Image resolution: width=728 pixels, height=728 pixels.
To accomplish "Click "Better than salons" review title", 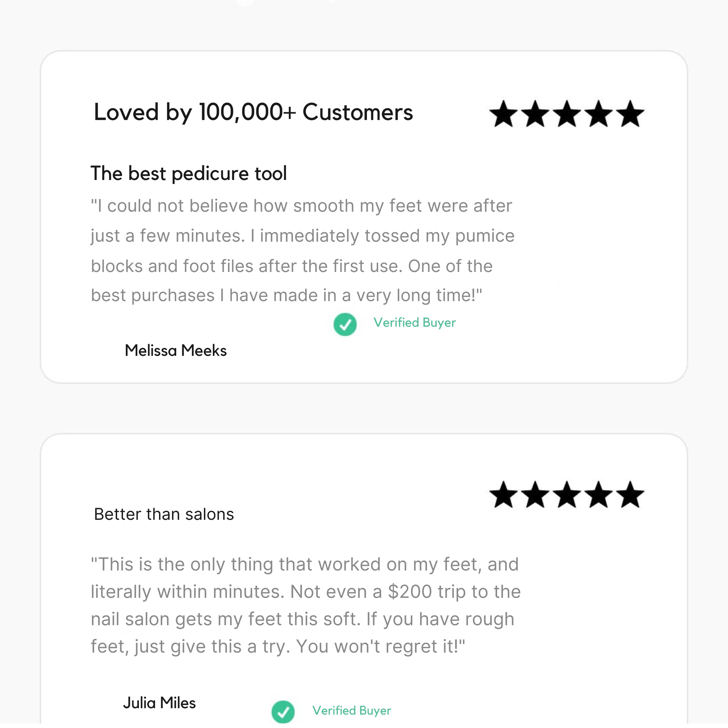I will (164, 514).
